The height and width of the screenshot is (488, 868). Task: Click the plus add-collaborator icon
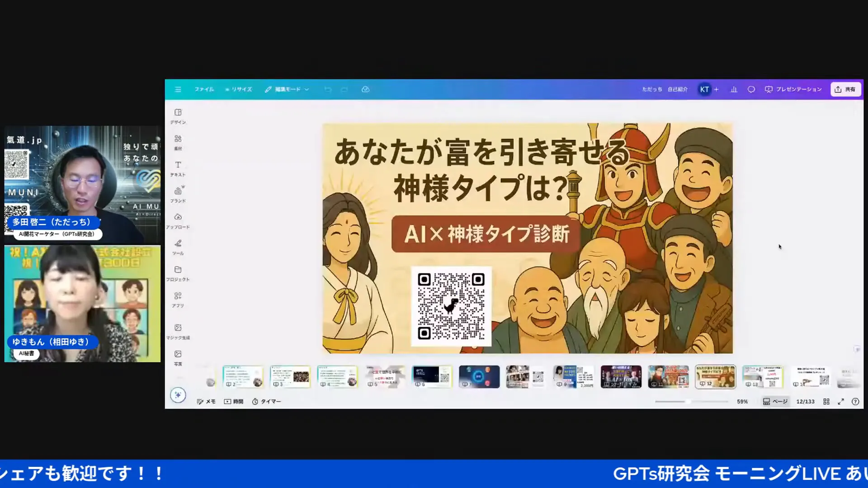point(717,89)
